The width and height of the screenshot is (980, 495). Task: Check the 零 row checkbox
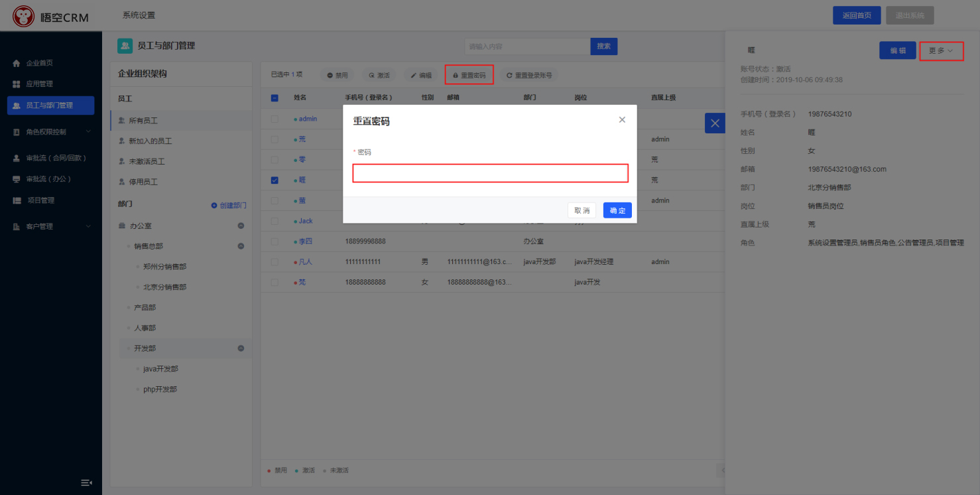point(275,160)
